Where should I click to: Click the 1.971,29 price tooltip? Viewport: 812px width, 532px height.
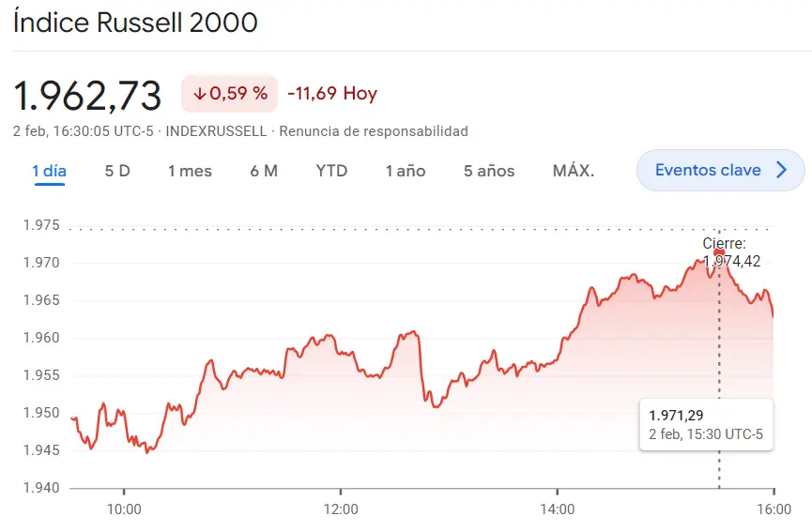coord(705,424)
